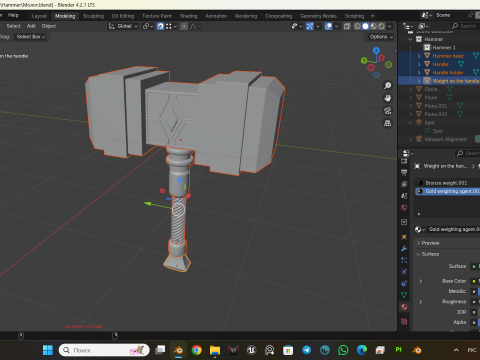Open the Add menu in viewport header
The image size is (480, 360).
pos(31,26)
